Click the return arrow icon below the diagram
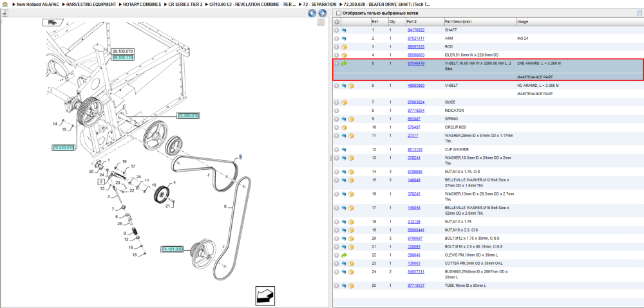644x308 pixels. 265,296
